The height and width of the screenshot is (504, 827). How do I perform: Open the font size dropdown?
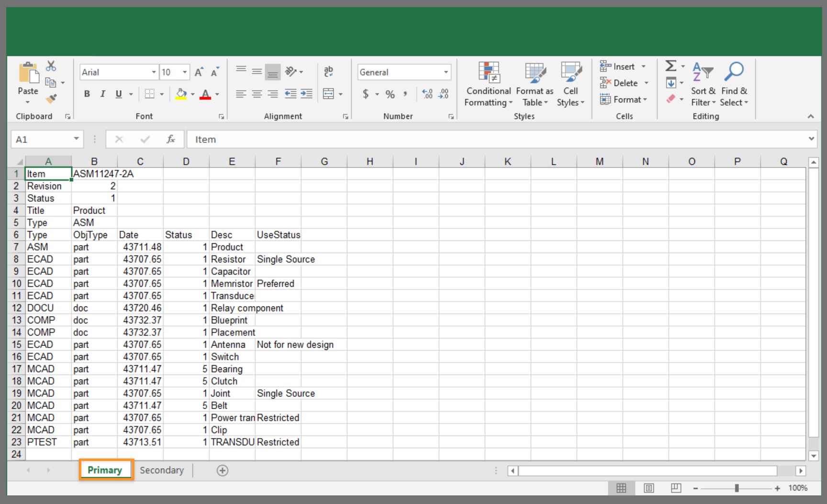pyautogui.click(x=185, y=72)
